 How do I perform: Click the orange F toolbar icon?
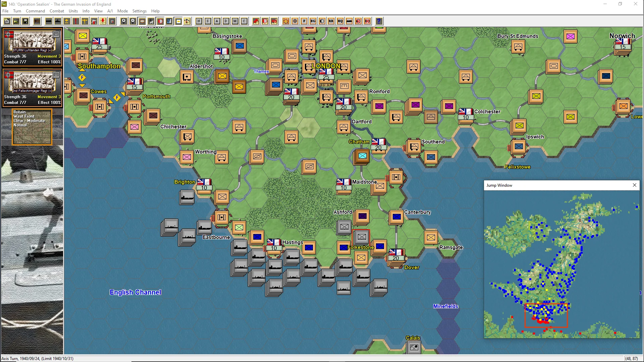(304, 21)
